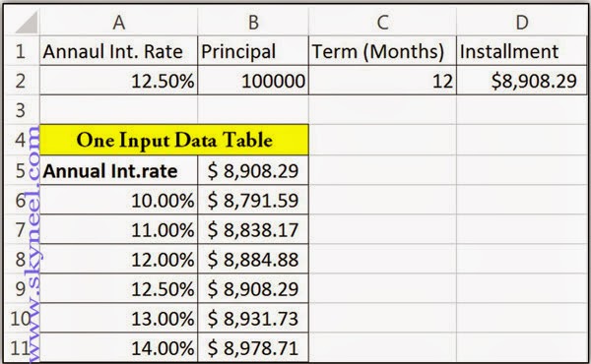The width and height of the screenshot is (591, 364).
Task: Select column C header
Action: pyautogui.click(x=382, y=23)
